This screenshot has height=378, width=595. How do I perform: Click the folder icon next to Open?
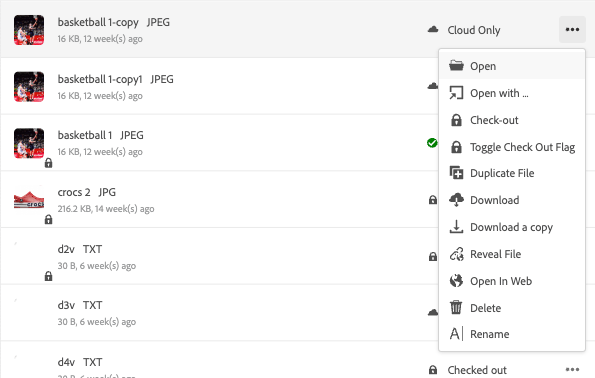[x=456, y=66]
